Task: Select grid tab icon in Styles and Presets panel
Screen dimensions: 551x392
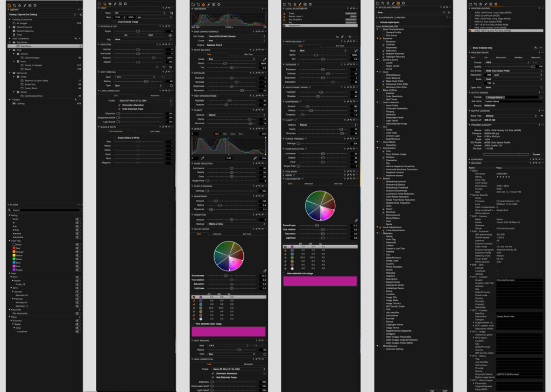Action: (399, 3)
